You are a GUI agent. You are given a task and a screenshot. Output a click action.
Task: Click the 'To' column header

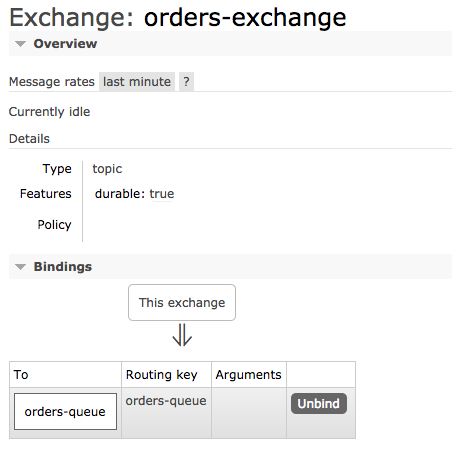pyautogui.click(x=21, y=375)
